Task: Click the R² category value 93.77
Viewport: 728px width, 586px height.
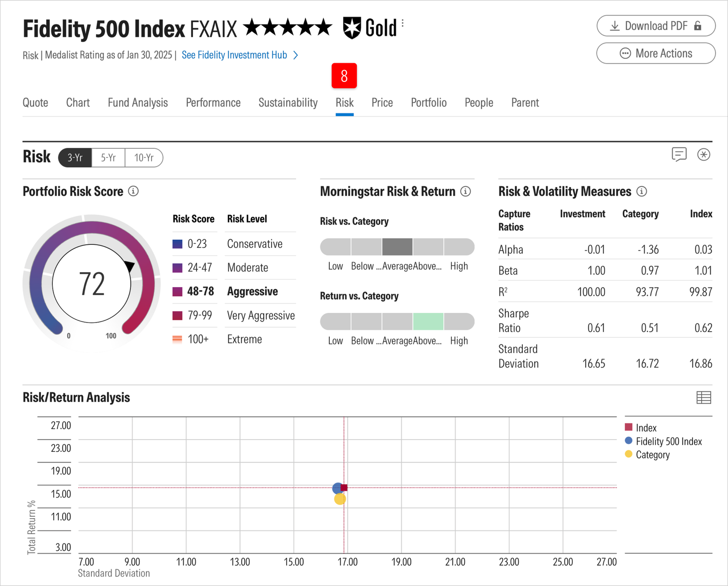Action: 647,292
